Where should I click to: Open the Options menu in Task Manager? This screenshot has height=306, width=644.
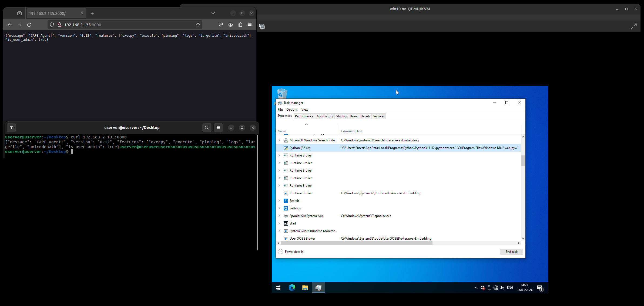click(x=292, y=110)
